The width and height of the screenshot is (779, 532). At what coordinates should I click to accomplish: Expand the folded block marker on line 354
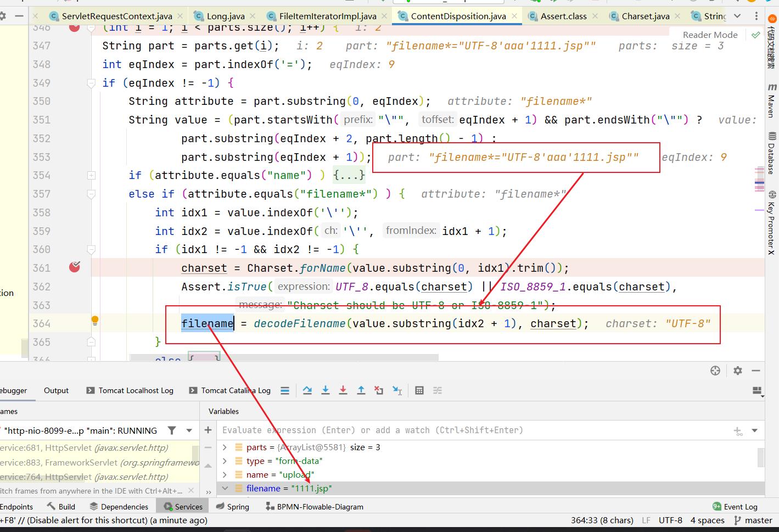tap(91, 175)
